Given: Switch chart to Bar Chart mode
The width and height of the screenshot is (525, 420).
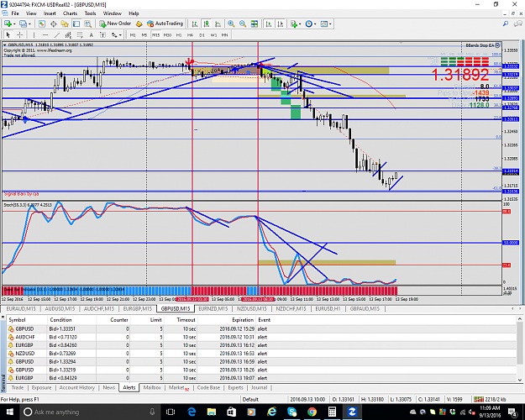Looking at the screenshot, I should point(195,24).
